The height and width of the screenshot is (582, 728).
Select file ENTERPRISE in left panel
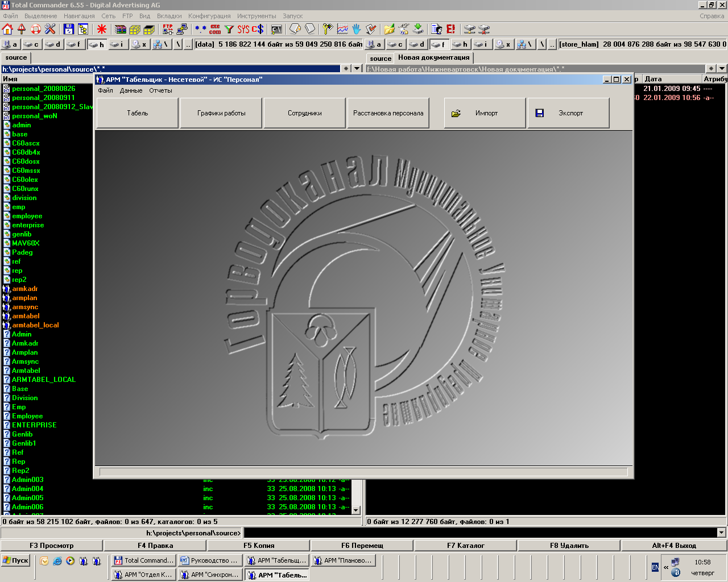coord(34,425)
